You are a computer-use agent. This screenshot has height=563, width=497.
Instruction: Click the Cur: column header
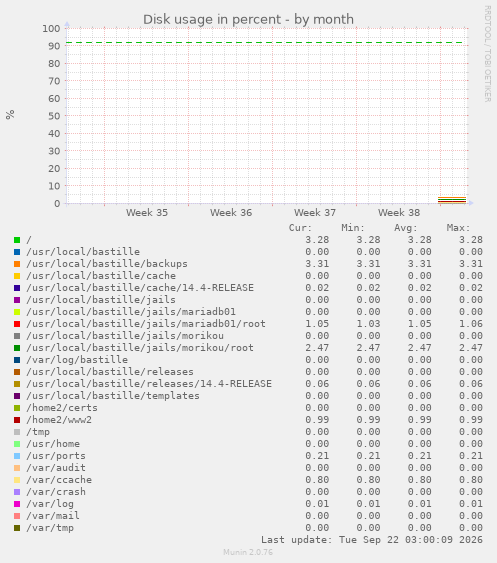300,228
